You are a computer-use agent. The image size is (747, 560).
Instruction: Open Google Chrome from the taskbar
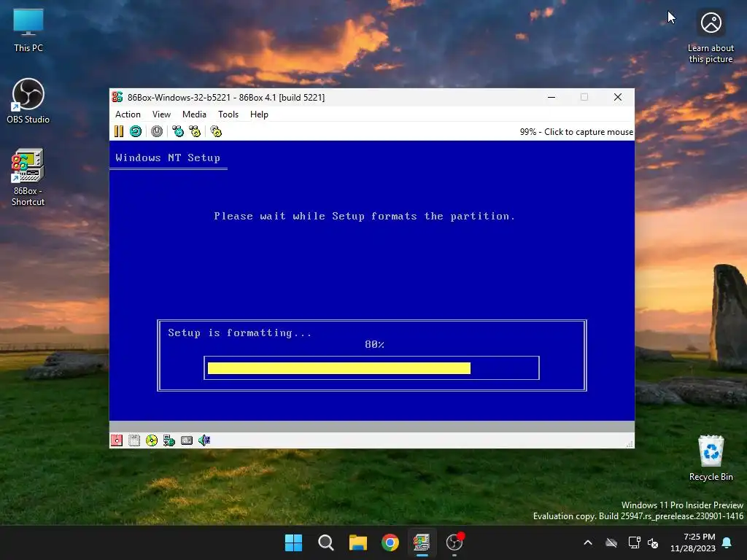(x=390, y=542)
